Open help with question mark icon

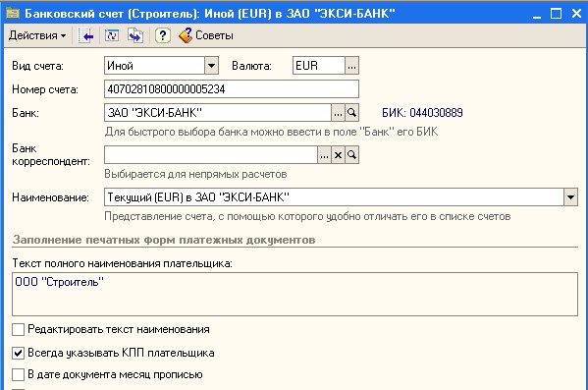(x=162, y=35)
